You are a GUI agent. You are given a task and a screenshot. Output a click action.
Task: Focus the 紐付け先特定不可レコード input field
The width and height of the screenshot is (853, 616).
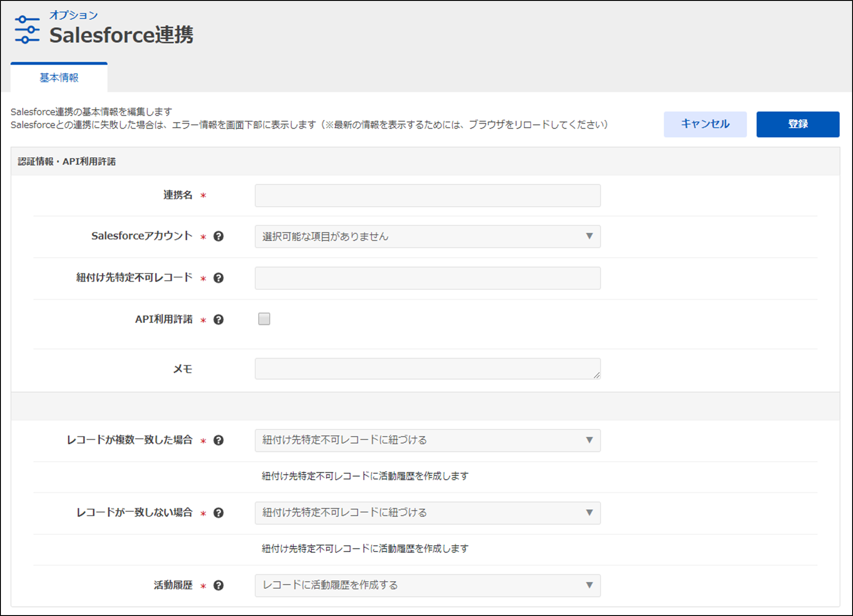tap(427, 278)
